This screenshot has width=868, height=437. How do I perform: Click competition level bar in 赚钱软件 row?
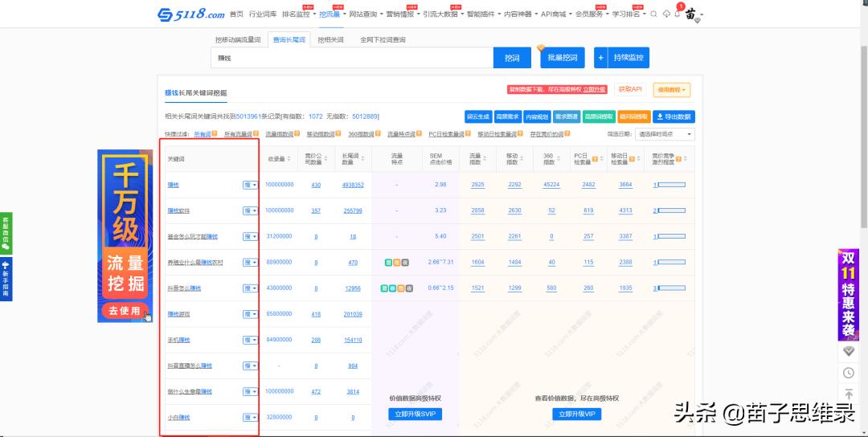click(x=671, y=210)
